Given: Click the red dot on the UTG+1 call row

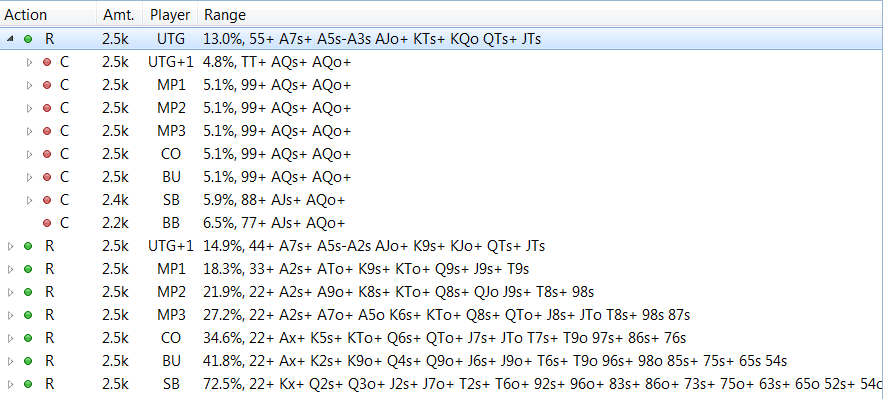Looking at the screenshot, I should pyautogui.click(x=47, y=62).
